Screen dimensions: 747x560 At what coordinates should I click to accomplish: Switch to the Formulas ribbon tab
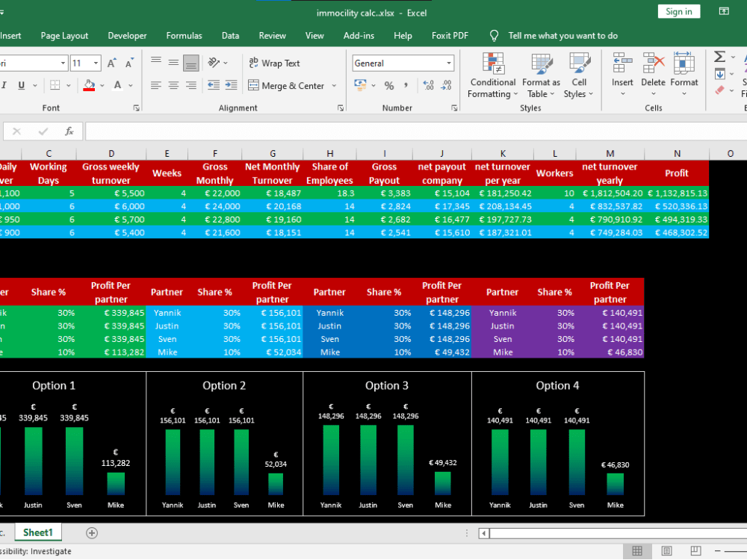184,35
